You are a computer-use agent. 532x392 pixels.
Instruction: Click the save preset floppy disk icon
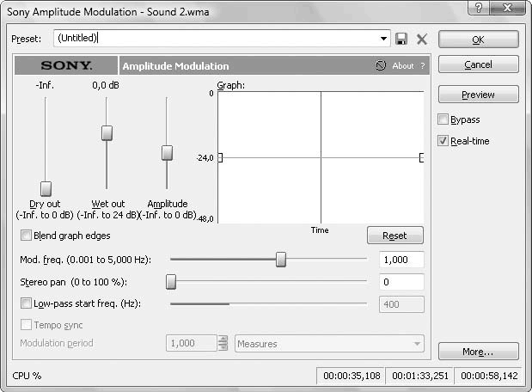point(401,39)
